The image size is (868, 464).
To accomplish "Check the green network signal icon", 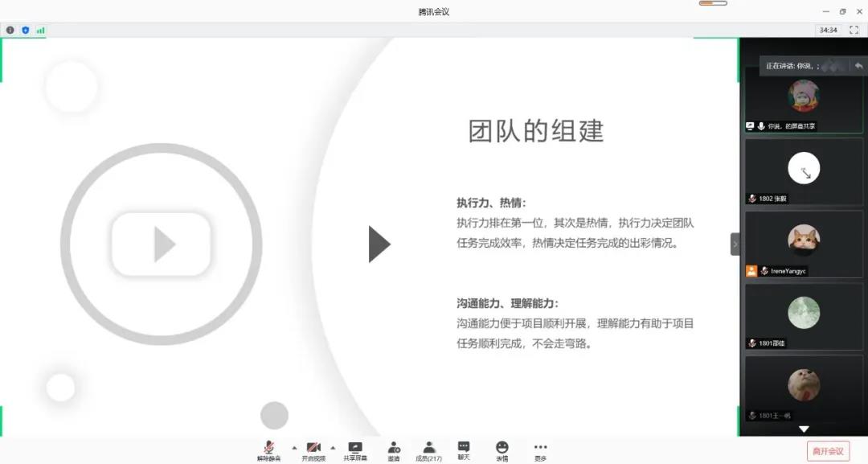I will [x=40, y=30].
